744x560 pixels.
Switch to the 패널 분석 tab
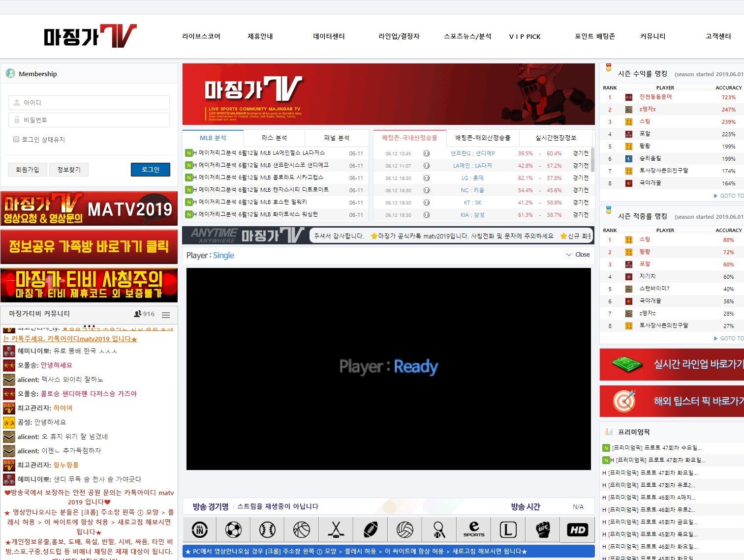(337, 138)
